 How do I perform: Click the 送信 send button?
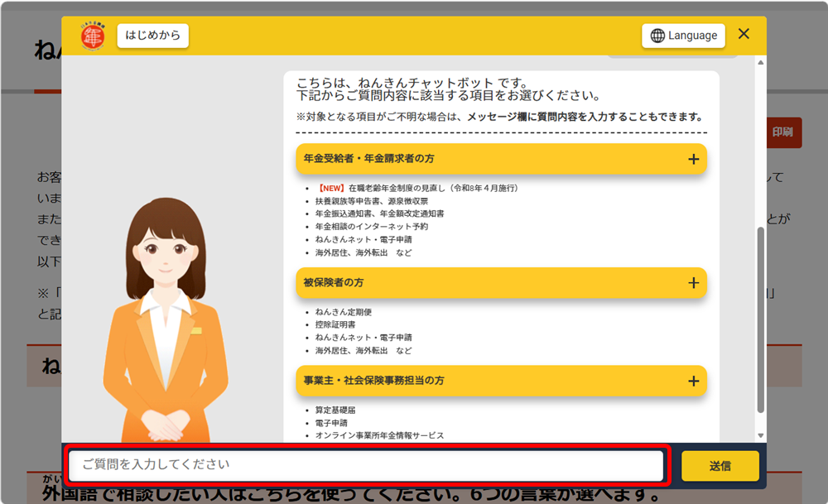coord(720,466)
